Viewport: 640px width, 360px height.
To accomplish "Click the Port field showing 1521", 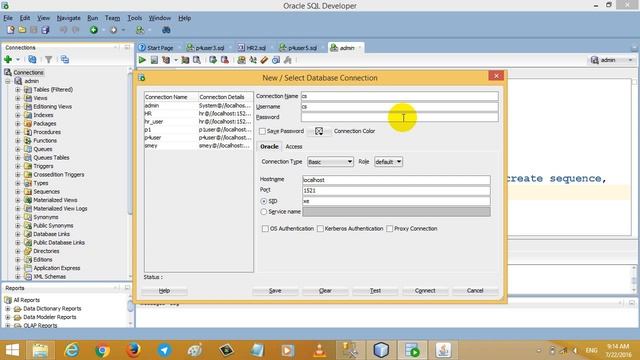I will [x=396, y=191].
